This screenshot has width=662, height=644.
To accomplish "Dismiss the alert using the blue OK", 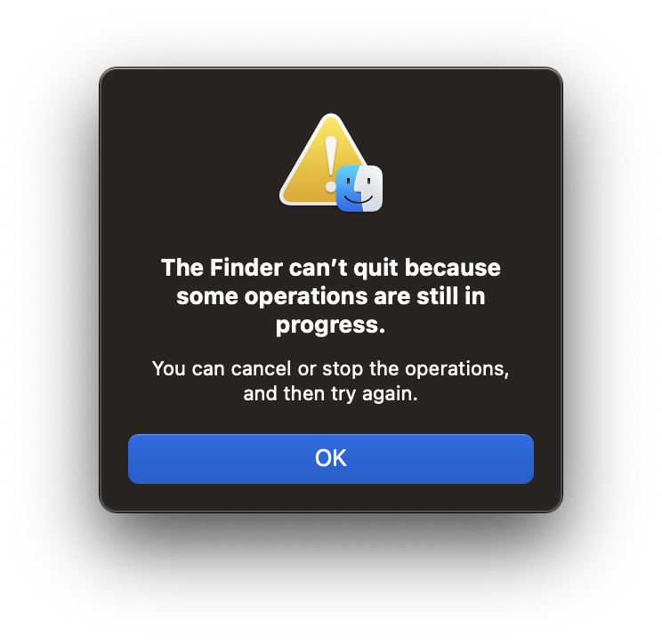I will tap(331, 459).
